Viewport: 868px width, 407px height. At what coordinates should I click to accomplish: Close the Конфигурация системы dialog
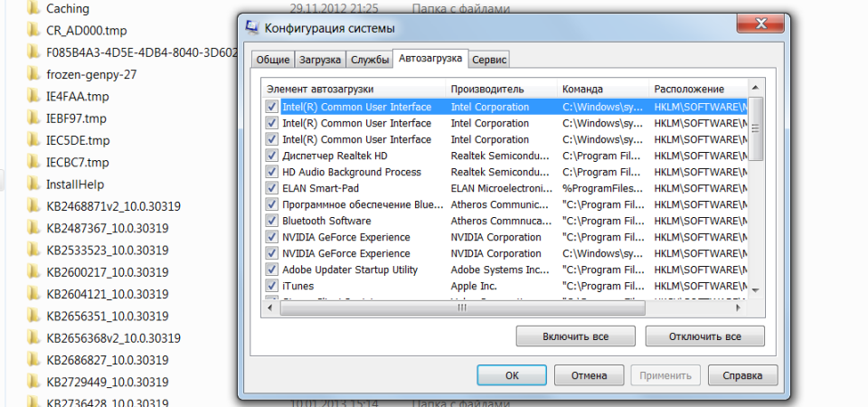pyautogui.click(x=760, y=24)
